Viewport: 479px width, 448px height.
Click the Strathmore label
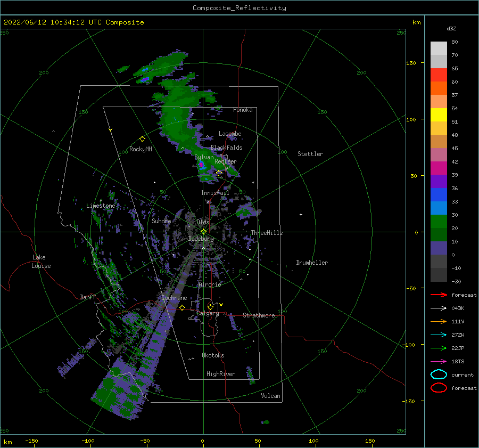click(x=259, y=315)
